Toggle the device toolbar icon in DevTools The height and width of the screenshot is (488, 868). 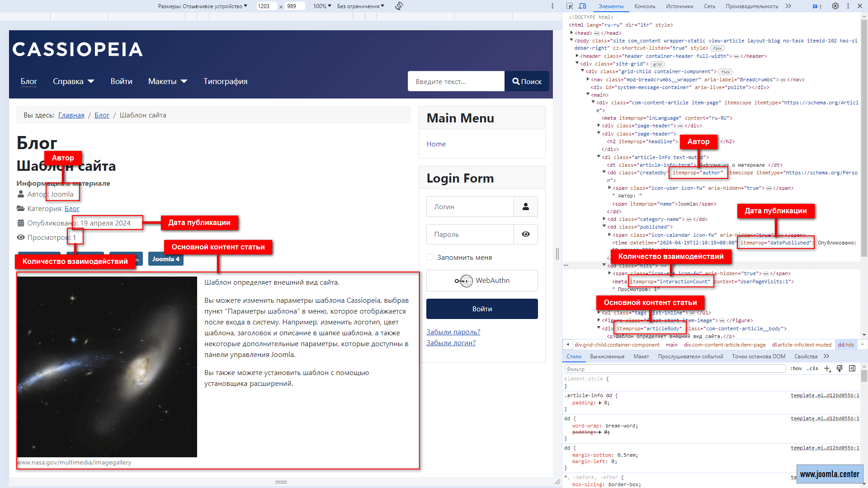click(x=582, y=6)
